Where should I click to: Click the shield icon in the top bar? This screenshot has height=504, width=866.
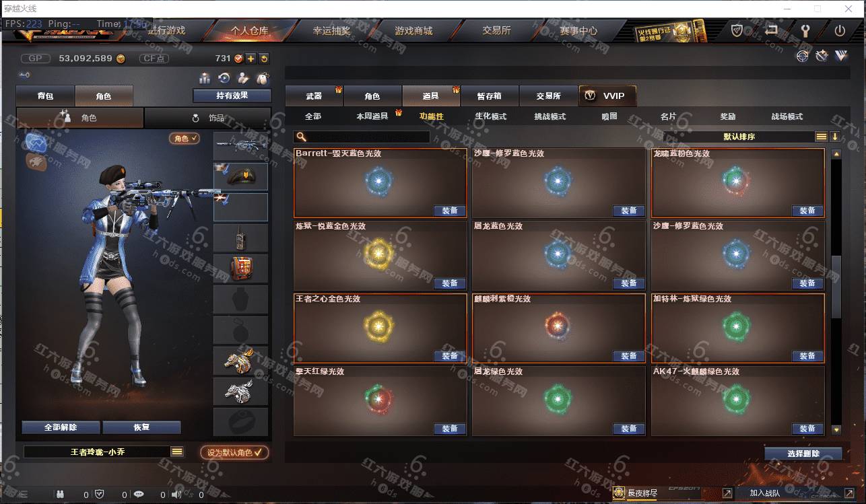(737, 30)
